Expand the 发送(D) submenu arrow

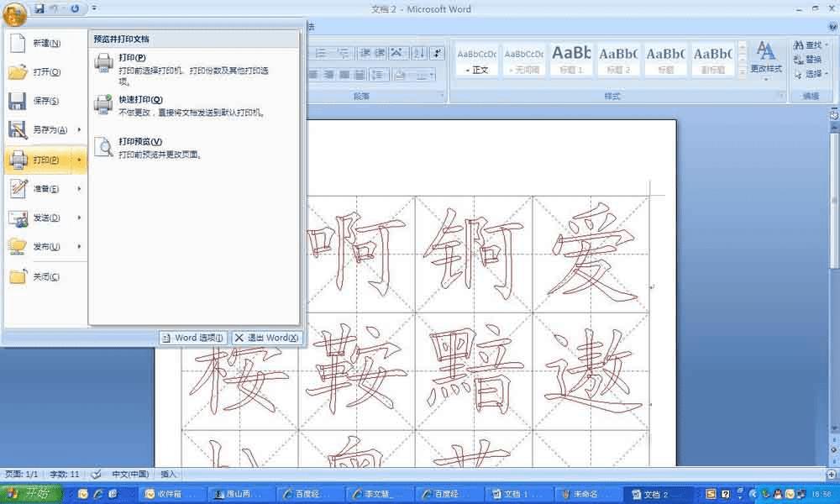click(79, 218)
